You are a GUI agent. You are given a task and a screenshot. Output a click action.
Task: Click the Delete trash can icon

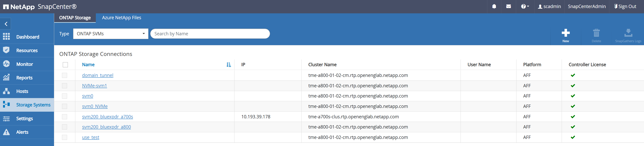(x=596, y=33)
